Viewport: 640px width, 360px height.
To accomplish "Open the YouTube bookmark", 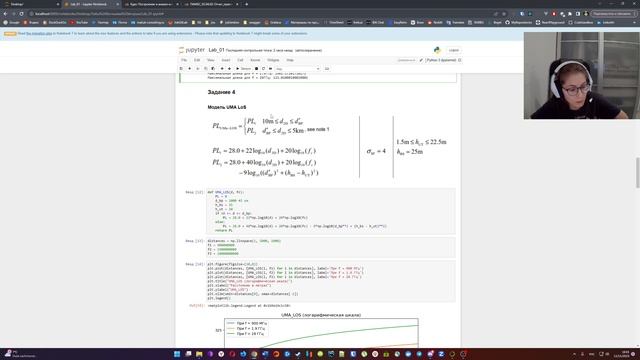I will point(79,22).
